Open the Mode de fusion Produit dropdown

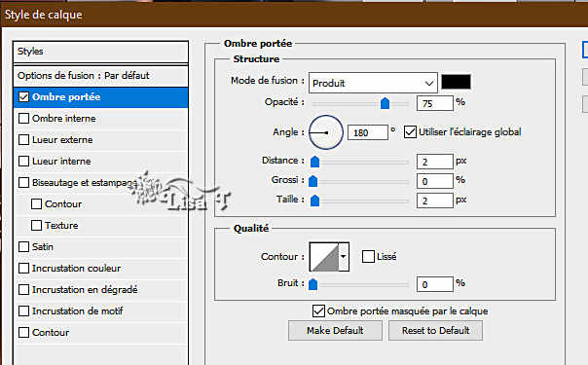tap(373, 83)
